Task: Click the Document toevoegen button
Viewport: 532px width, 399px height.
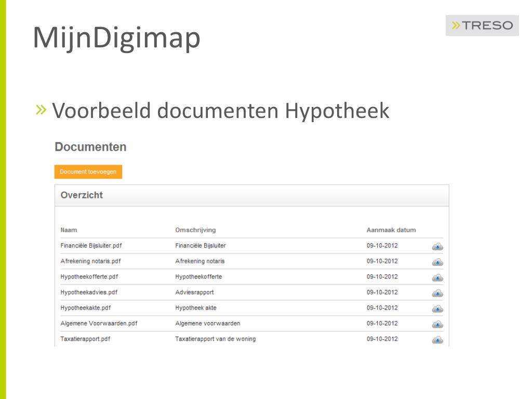Action: click(x=88, y=171)
